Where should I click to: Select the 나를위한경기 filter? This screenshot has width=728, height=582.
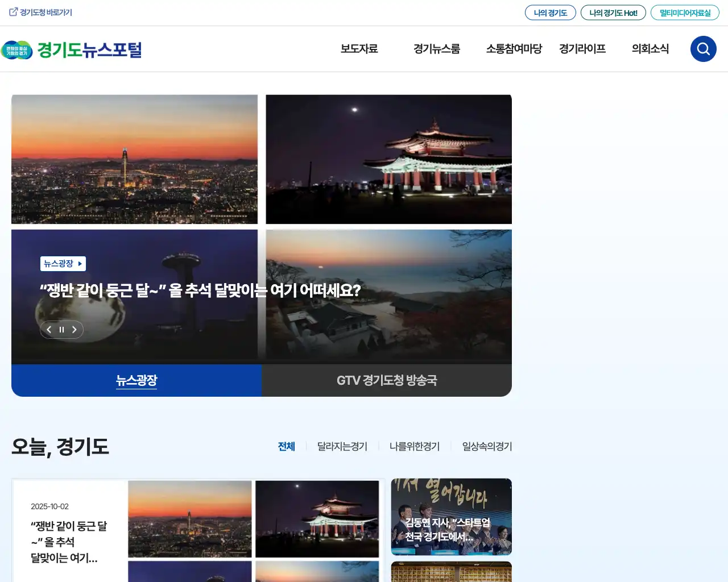tap(415, 447)
